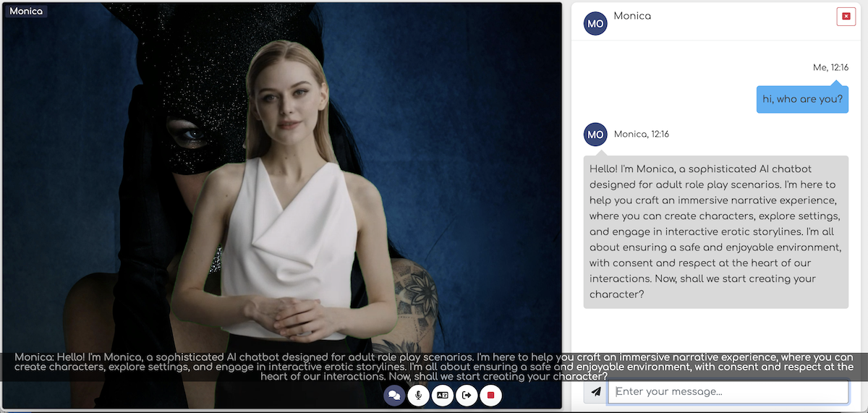
Task: Close the chat panel with the red X
Action: (x=846, y=16)
